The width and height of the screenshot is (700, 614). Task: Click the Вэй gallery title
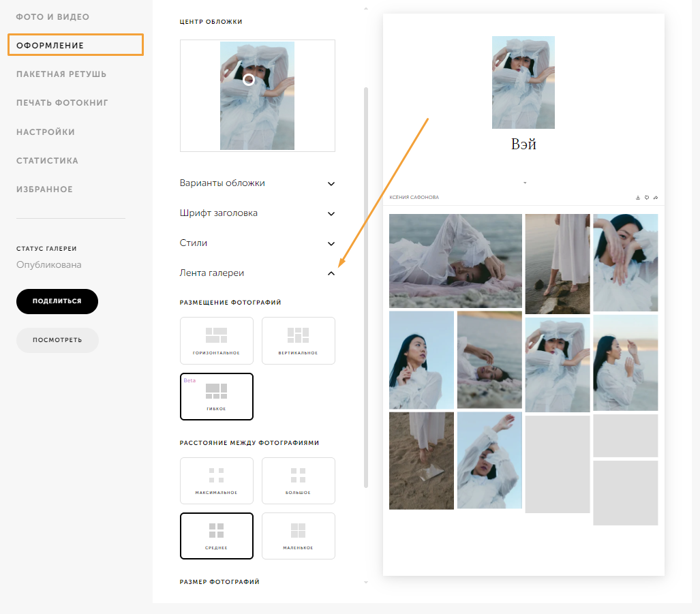pos(523,144)
